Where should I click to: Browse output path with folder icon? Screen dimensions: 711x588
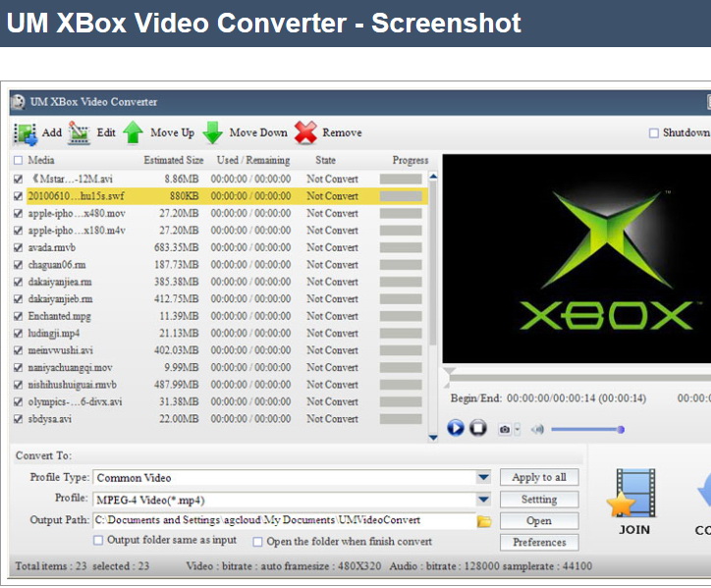(484, 521)
